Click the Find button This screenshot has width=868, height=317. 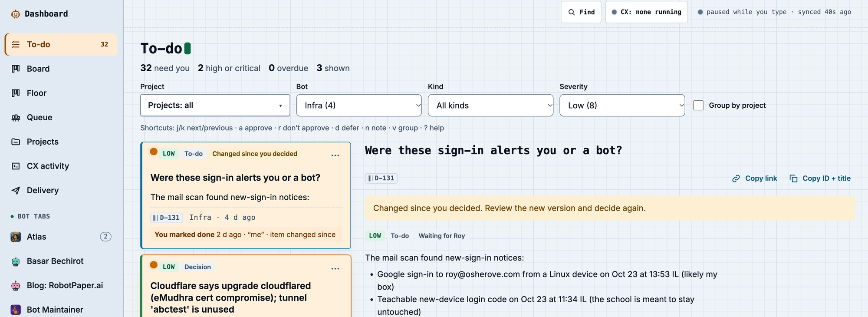(581, 12)
